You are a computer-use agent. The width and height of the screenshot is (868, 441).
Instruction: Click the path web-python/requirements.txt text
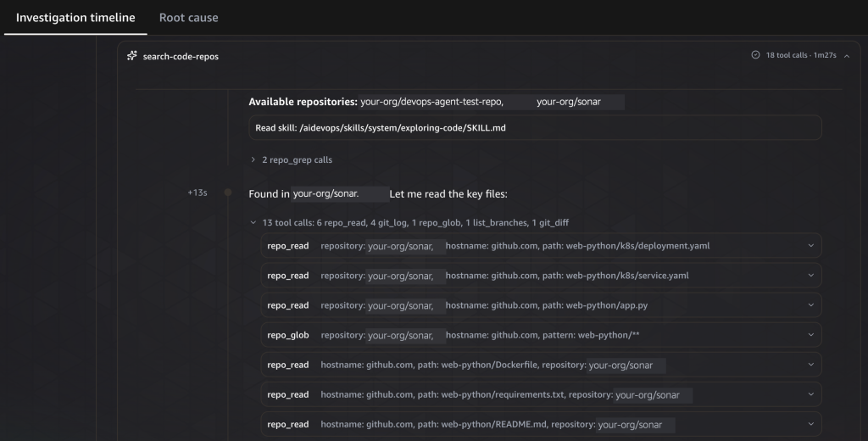click(x=492, y=394)
